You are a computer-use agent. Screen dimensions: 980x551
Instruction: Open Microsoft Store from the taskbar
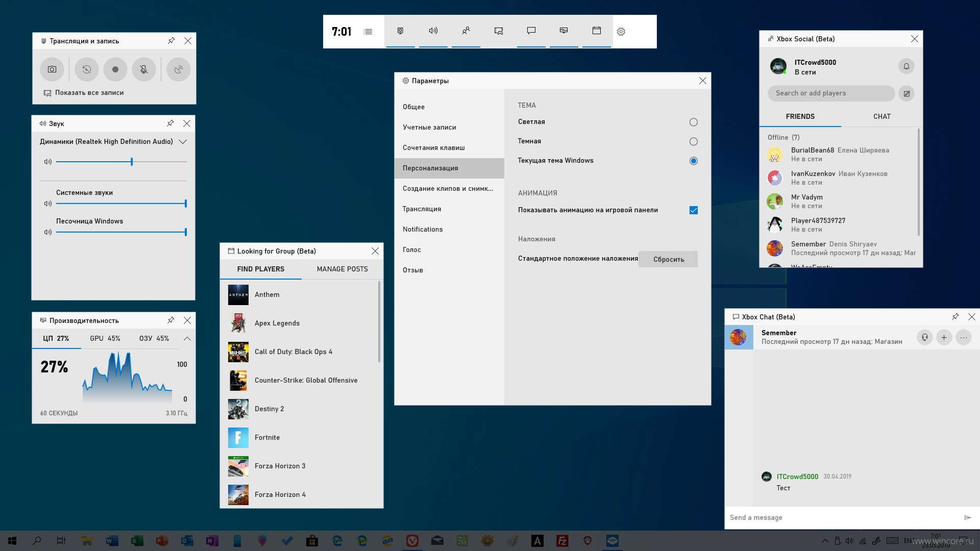pyautogui.click(x=312, y=541)
